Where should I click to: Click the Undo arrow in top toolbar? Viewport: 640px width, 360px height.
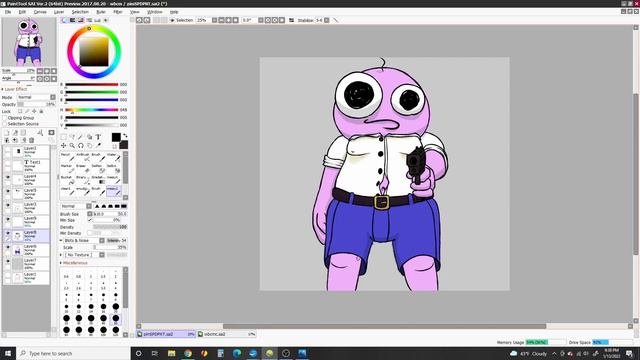click(139, 20)
